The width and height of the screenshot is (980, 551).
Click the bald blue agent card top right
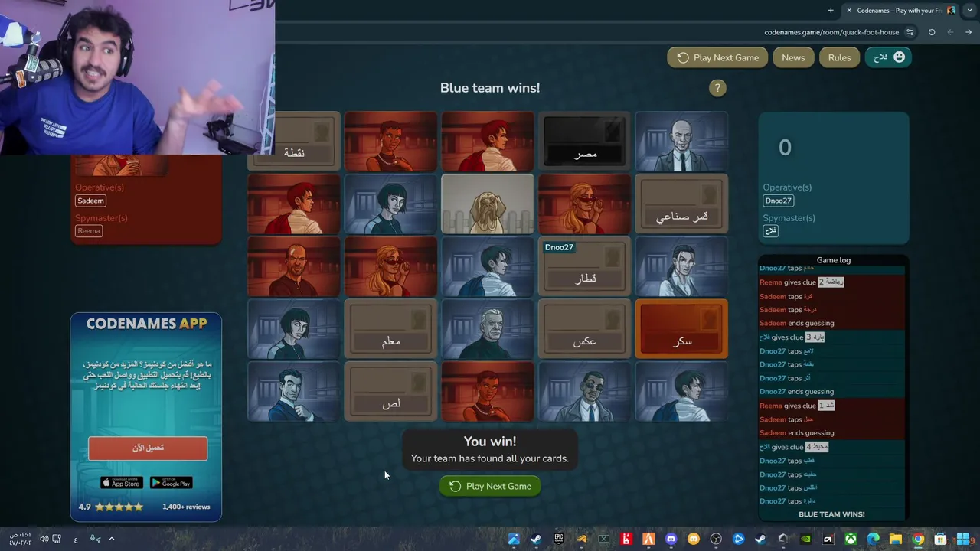[681, 142]
